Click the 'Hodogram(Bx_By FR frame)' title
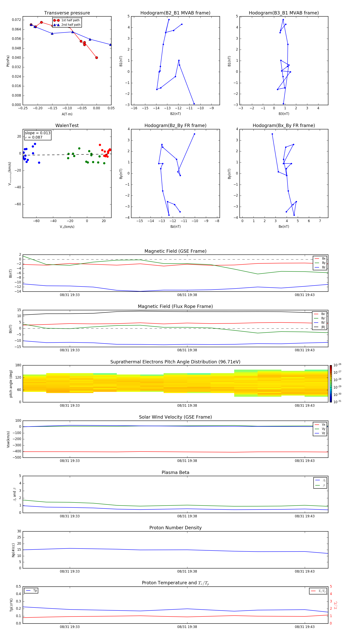351x644 pixels. pyautogui.click(x=284, y=125)
